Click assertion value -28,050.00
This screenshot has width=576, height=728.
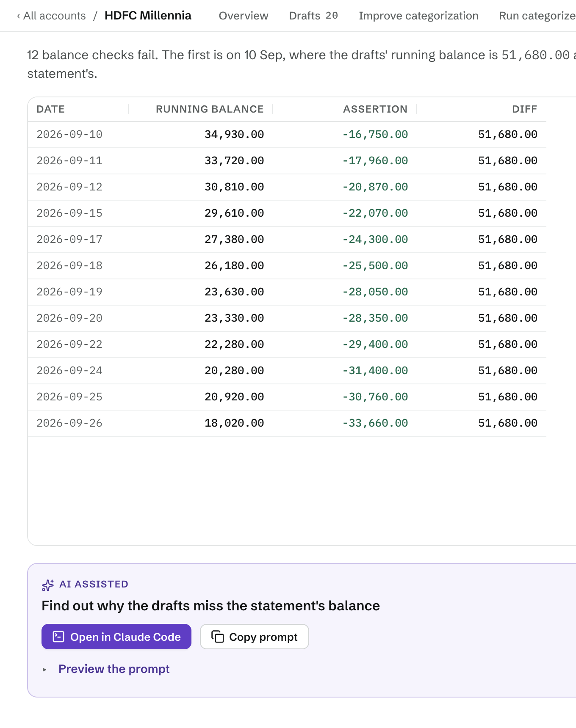375,292
